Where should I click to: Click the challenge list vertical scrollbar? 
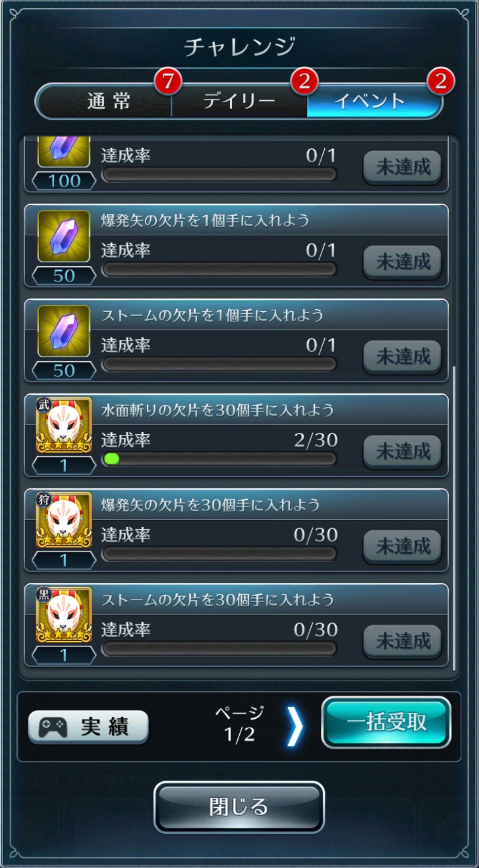454,518
